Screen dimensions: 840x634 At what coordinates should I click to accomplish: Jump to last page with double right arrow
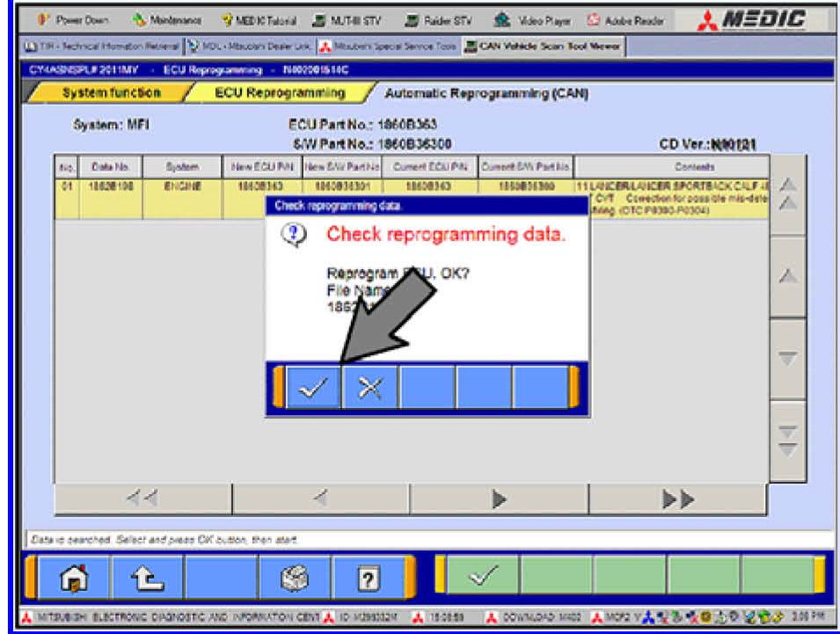(x=677, y=499)
